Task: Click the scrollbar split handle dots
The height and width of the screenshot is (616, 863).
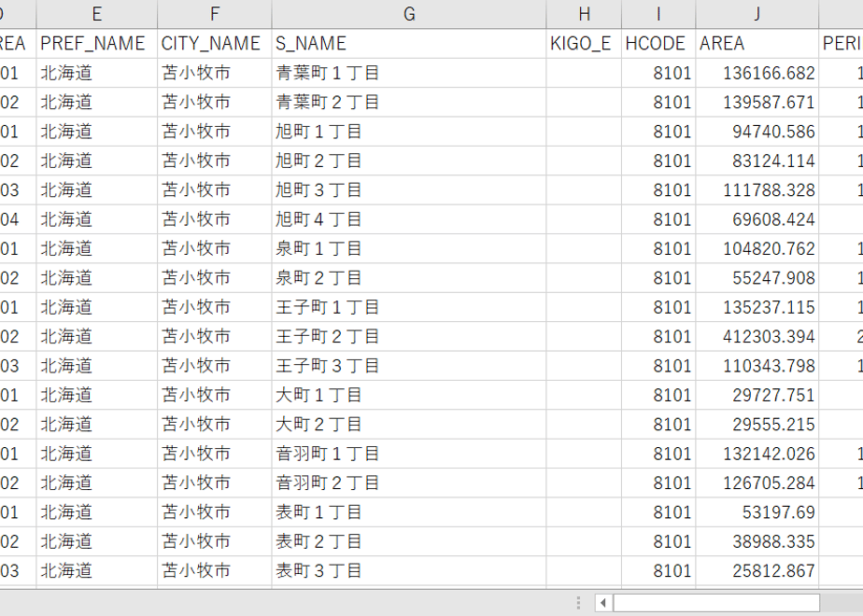Action: (x=578, y=603)
